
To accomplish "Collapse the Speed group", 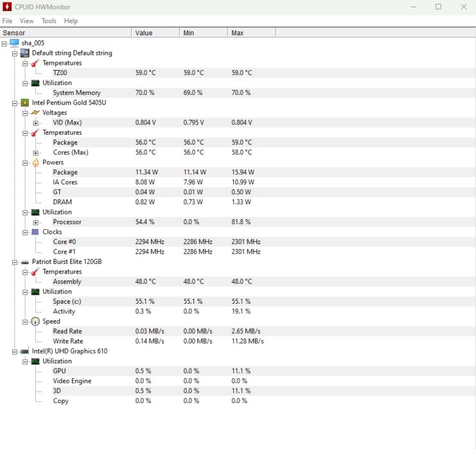I will 25,322.
